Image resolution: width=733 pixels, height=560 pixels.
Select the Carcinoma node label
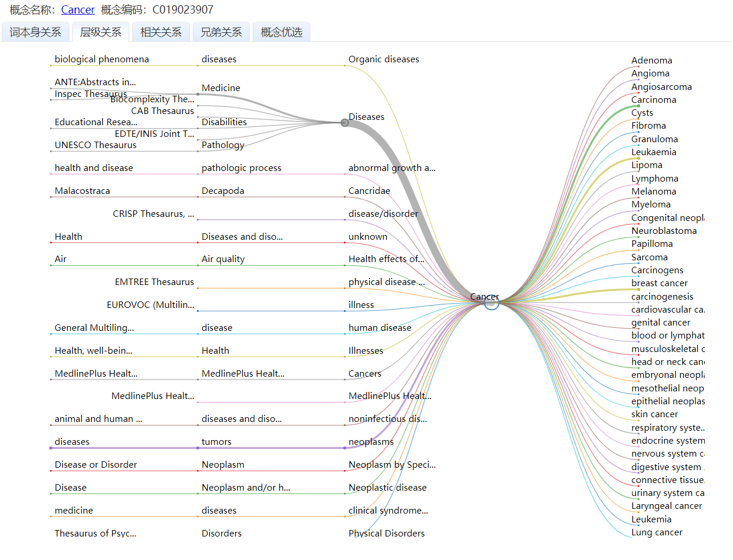point(653,100)
